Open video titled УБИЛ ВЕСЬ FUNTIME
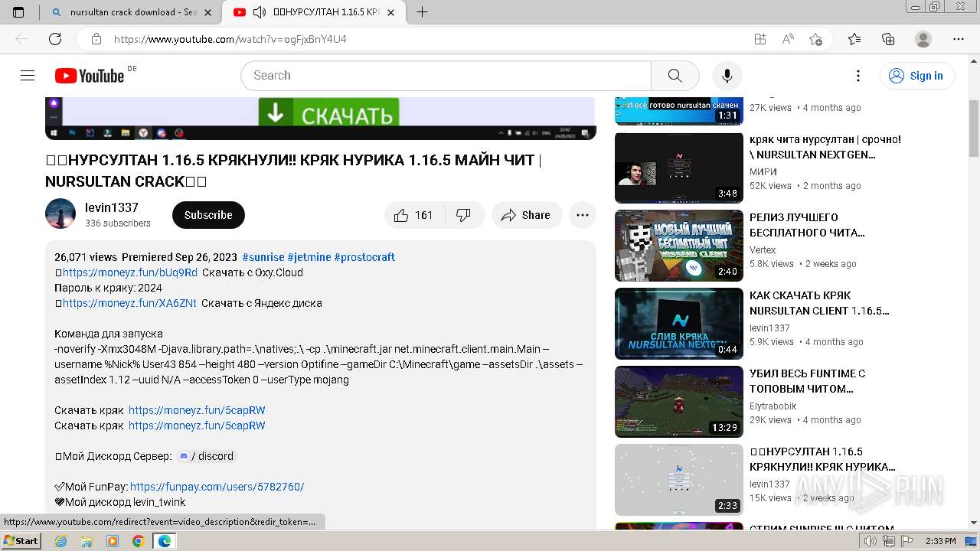Viewport: 980px width, 551px height. point(807,381)
